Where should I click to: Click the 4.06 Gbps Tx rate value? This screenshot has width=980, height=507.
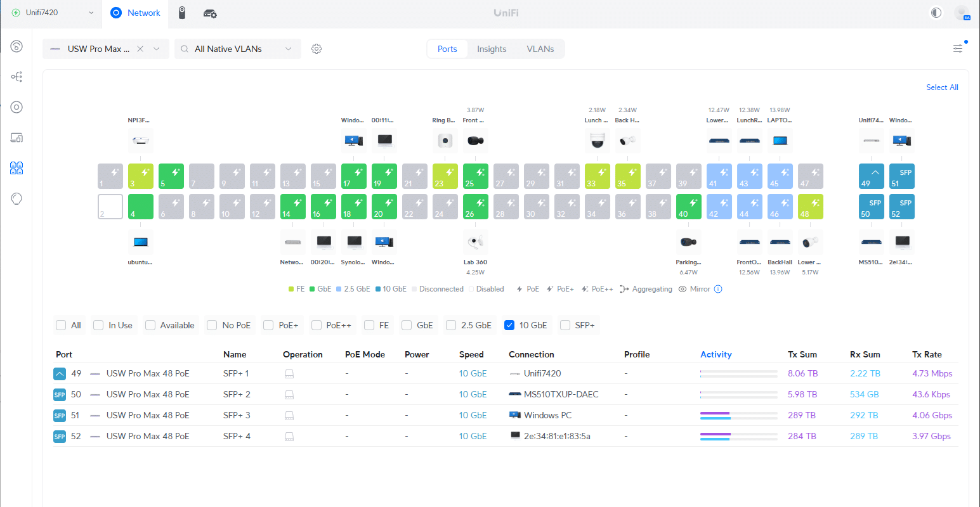click(932, 415)
